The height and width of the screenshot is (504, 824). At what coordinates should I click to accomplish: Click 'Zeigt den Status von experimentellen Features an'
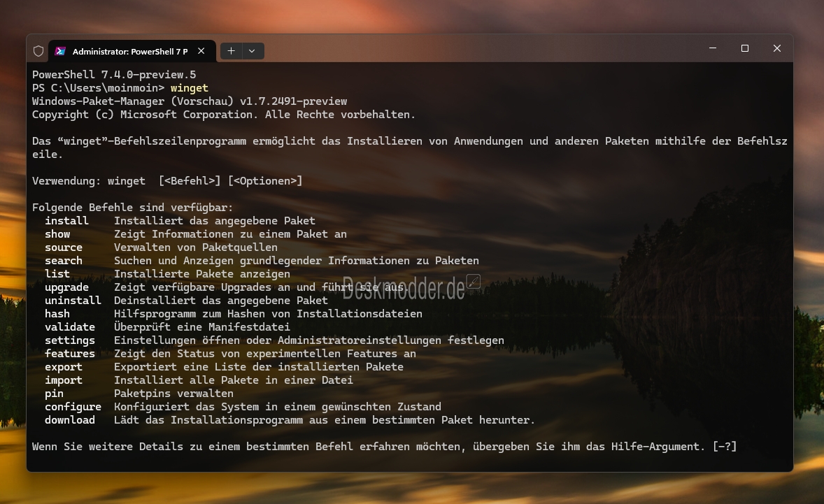point(265,354)
